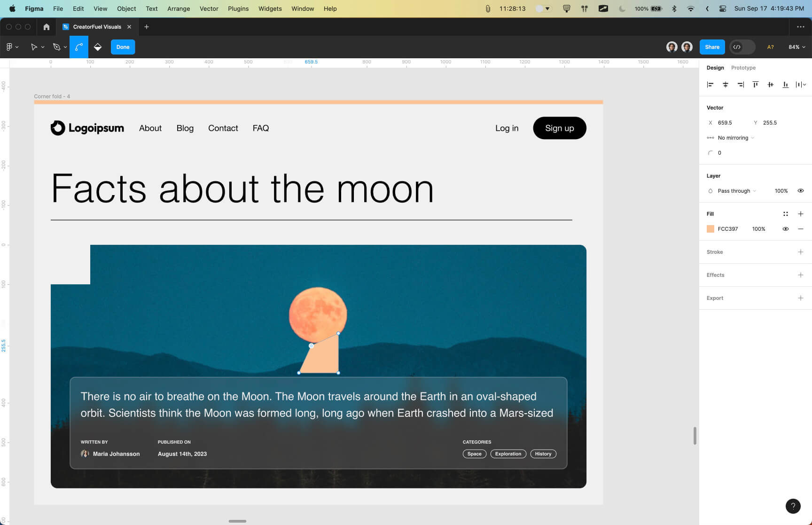Open the Dev Mode code toggle
Image resolution: width=812 pixels, height=525 pixels.
click(738, 47)
